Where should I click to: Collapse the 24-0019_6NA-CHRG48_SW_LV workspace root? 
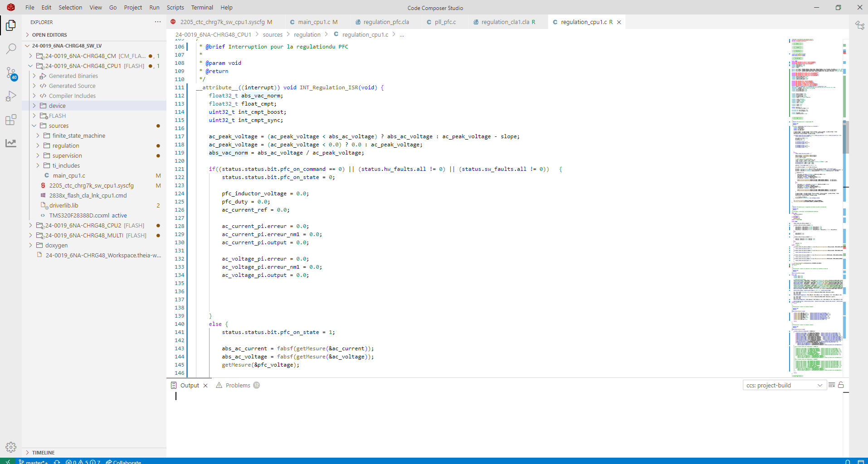[x=94, y=46]
